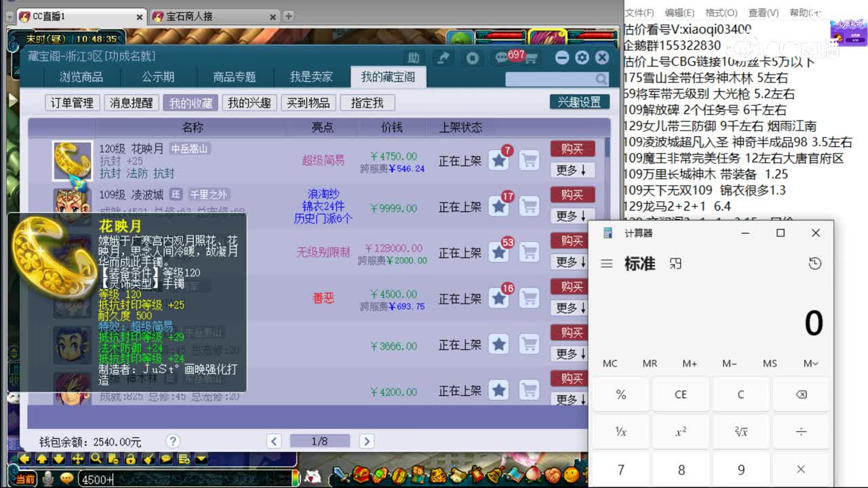Switch to 浏览商品 tab
Screen dimensions: 868x488
pos(81,77)
